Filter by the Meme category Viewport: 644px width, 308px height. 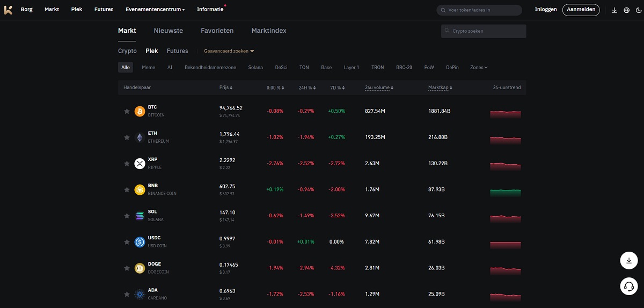(x=149, y=68)
